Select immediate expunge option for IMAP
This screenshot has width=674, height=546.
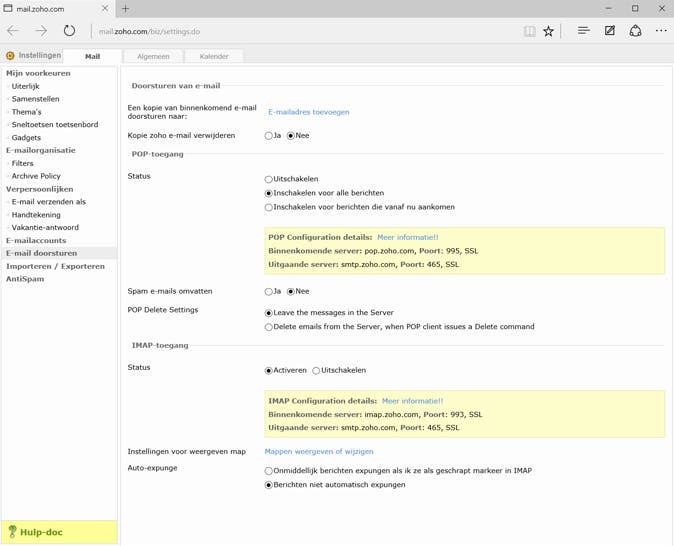click(x=269, y=470)
